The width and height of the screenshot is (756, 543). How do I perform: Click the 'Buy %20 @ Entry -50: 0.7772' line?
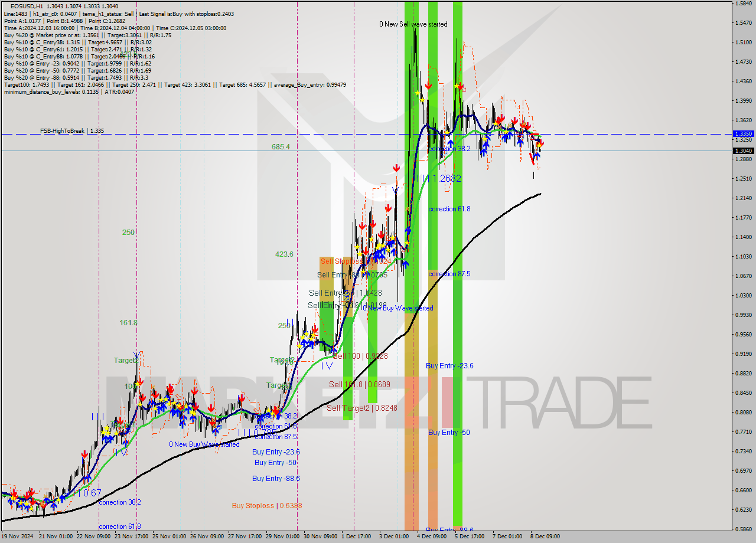click(77, 70)
